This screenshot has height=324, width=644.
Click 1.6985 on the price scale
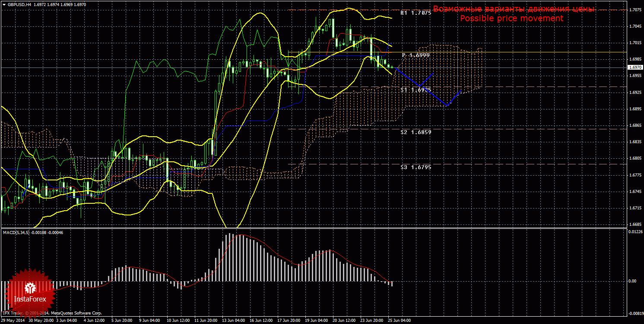point(635,59)
